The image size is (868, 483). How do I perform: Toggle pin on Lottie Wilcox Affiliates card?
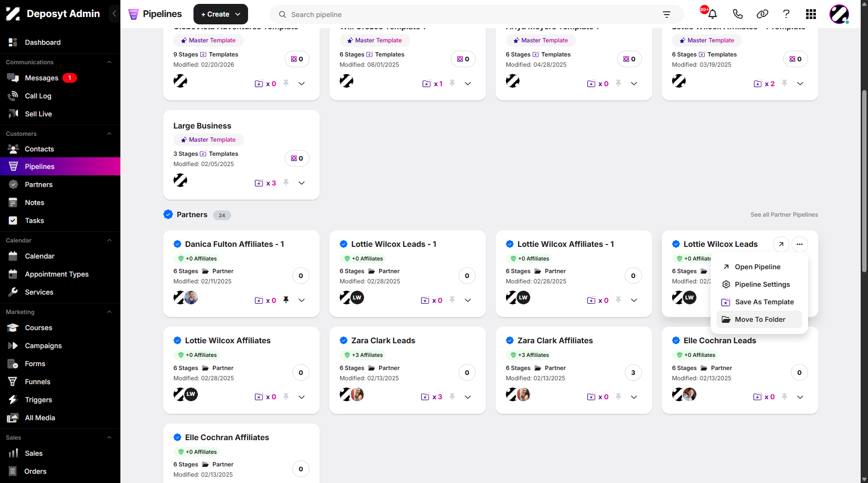coord(286,397)
